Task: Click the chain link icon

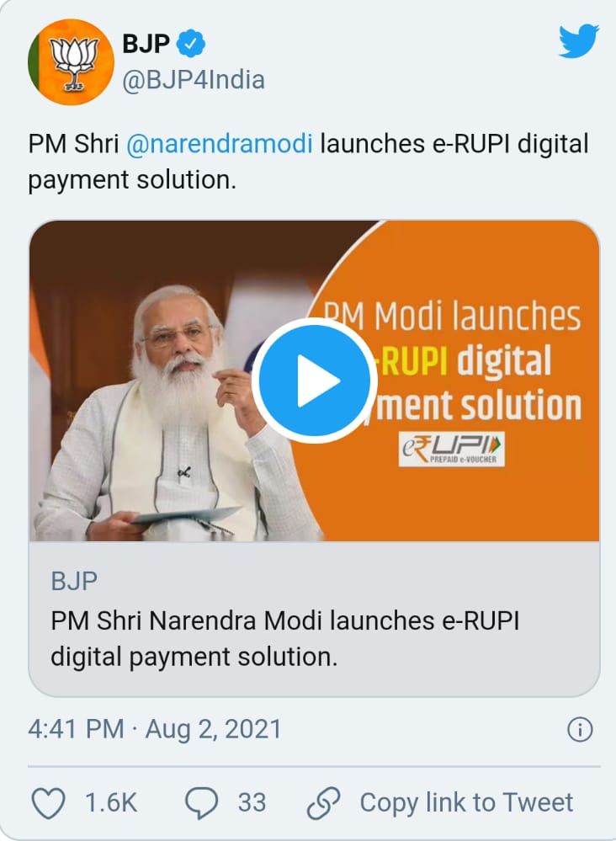Action: click(323, 803)
